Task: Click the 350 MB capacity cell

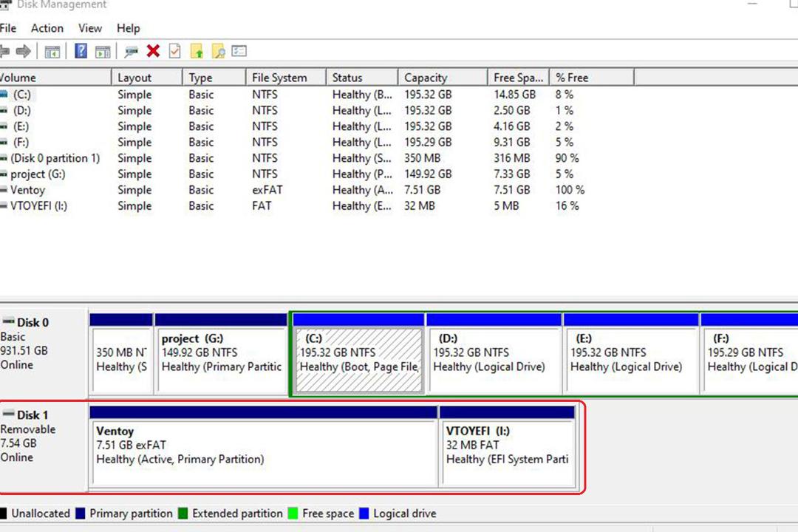Action: tap(423, 158)
